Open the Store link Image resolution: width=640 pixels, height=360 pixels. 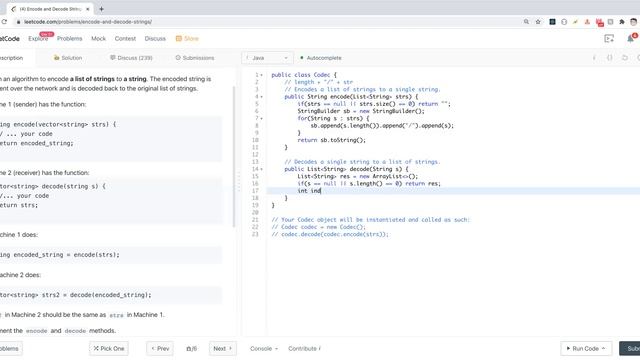(x=187, y=39)
